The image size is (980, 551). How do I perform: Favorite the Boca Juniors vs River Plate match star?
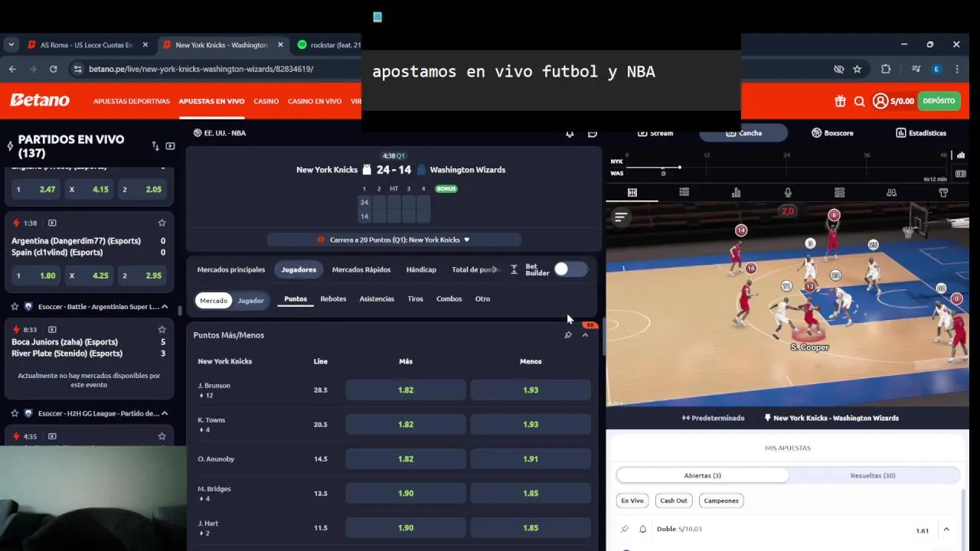click(x=162, y=330)
